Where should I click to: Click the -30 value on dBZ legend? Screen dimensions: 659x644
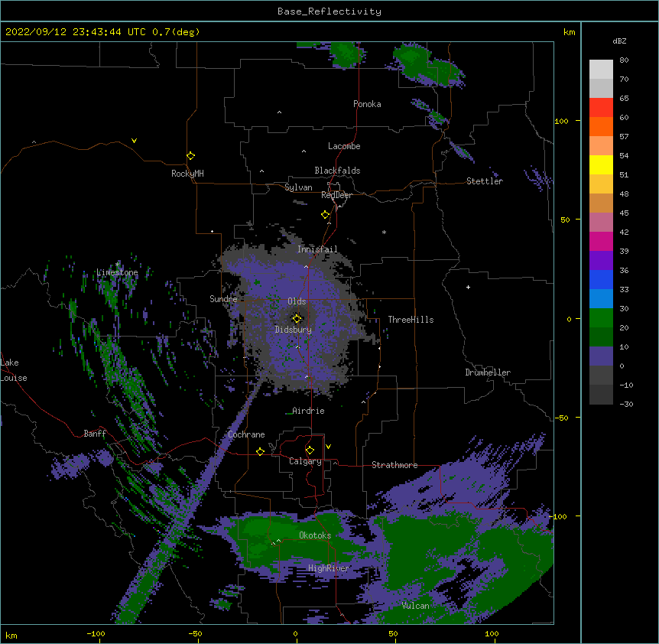tap(626, 404)
